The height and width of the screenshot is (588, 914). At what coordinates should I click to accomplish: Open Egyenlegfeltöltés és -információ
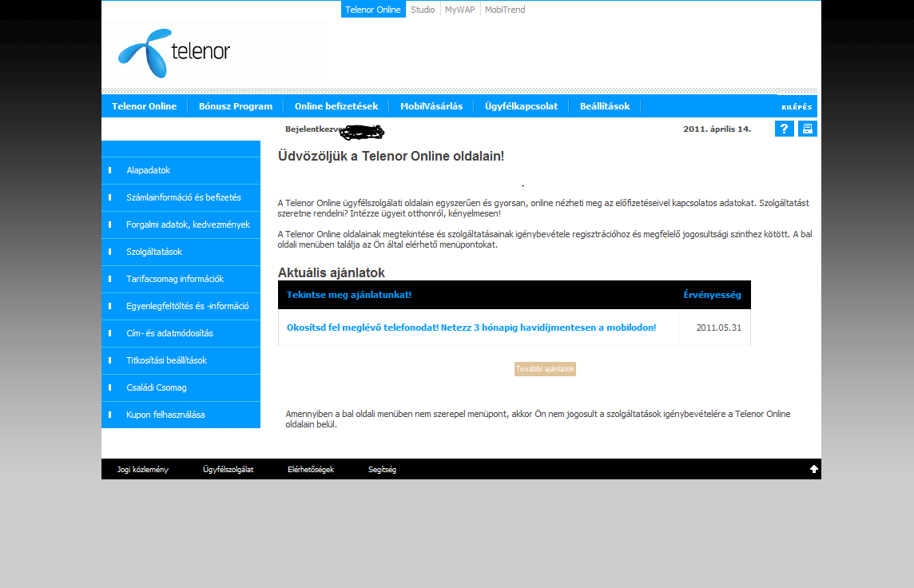click(181, 306)
